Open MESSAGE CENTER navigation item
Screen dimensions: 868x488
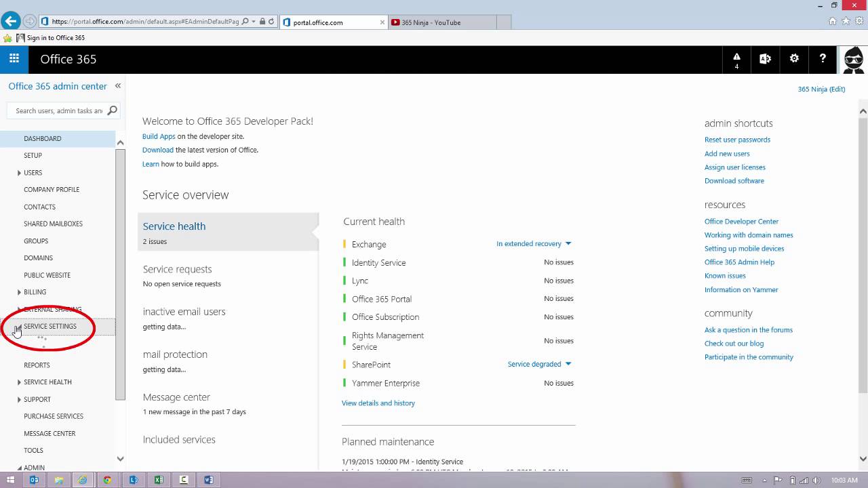(x=50, y=434)
